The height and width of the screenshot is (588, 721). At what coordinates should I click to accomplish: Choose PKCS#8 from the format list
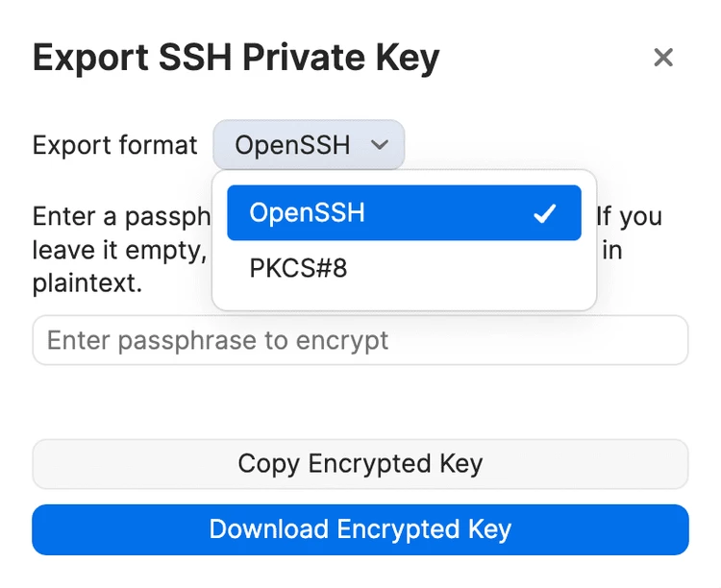(404, 268)
